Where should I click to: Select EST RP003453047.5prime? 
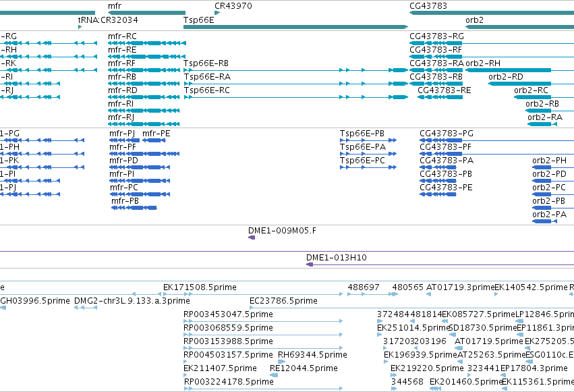coord(263,321)
